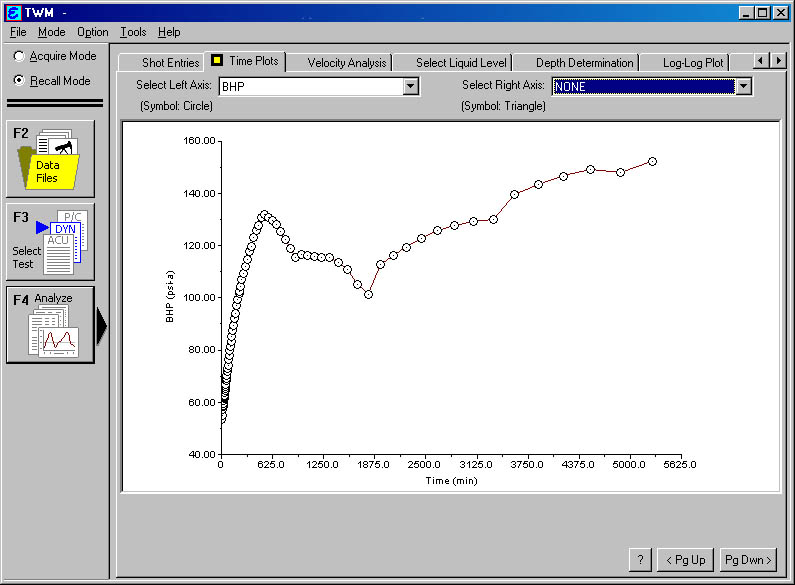
Task: Open the File menu
Action: point(18,32)
